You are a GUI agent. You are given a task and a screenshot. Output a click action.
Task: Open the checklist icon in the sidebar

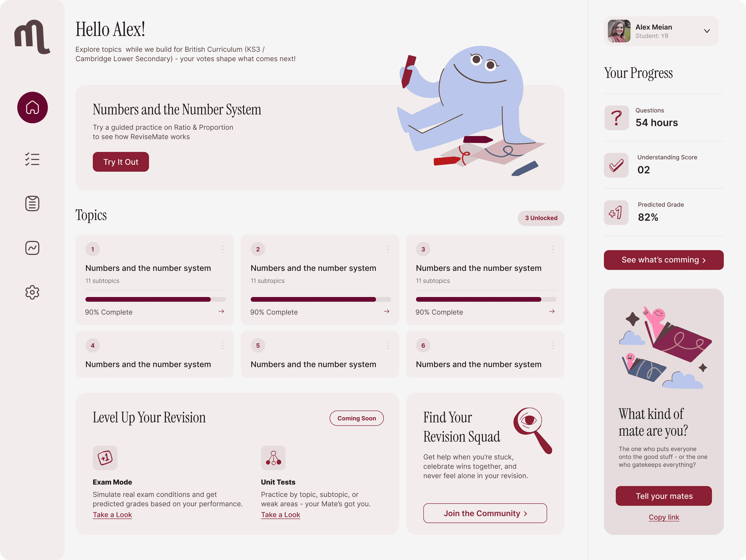(x=32, y=159)
